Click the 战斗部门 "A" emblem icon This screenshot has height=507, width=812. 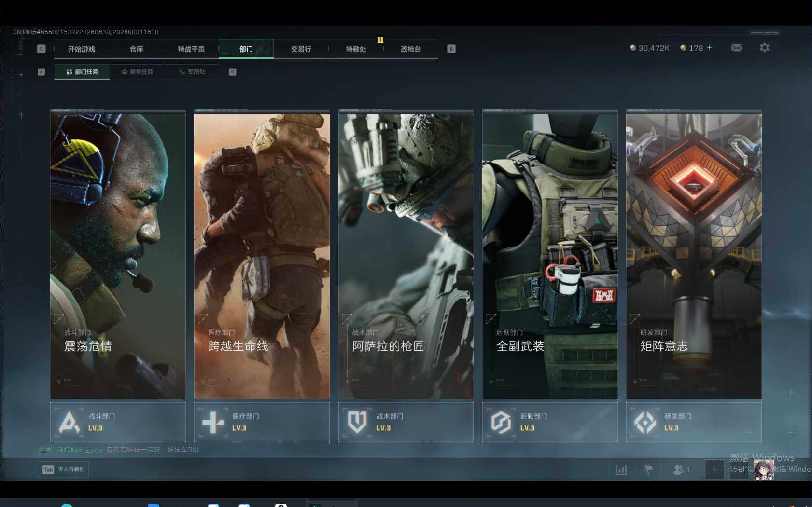pyautogui.click(x=69, y=422)
